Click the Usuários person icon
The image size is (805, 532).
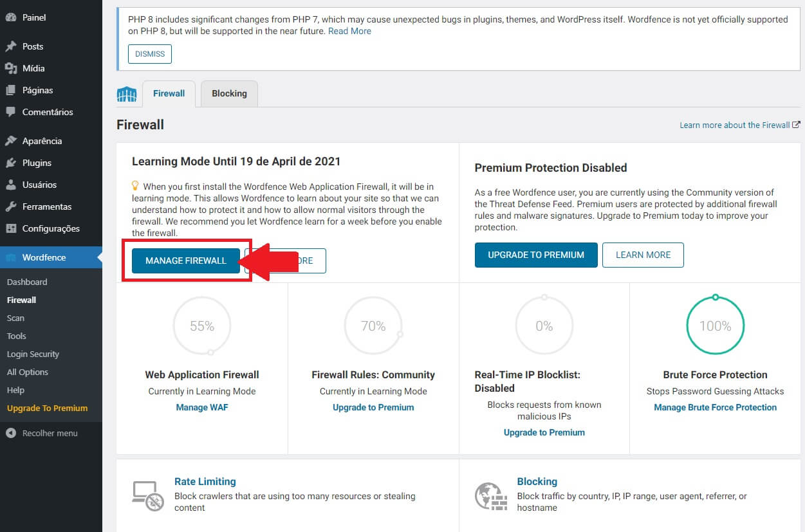click(10, 185)
